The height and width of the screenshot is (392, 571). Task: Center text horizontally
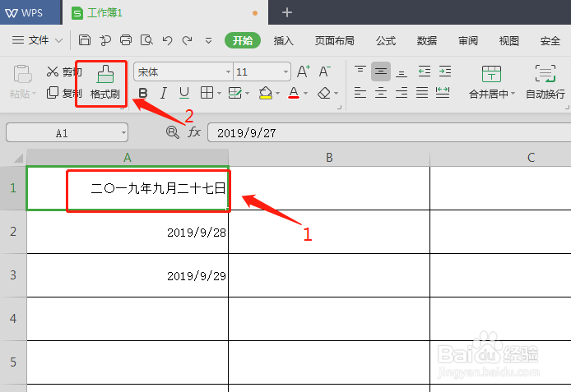(x=381, y=93)
